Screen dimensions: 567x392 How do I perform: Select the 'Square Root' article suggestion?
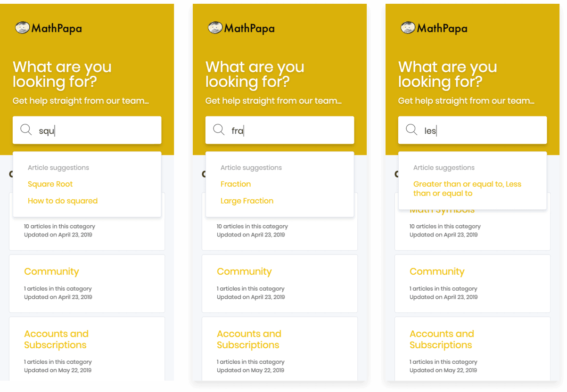click(x=50, y=184)
